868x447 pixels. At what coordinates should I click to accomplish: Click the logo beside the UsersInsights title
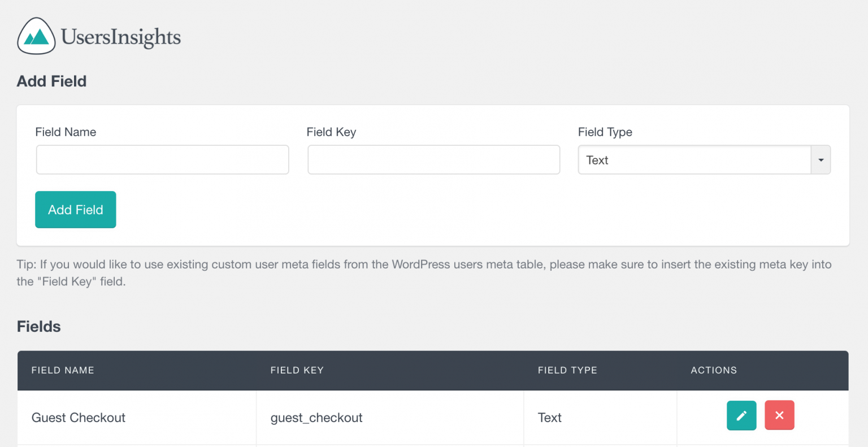click(36, 36)
